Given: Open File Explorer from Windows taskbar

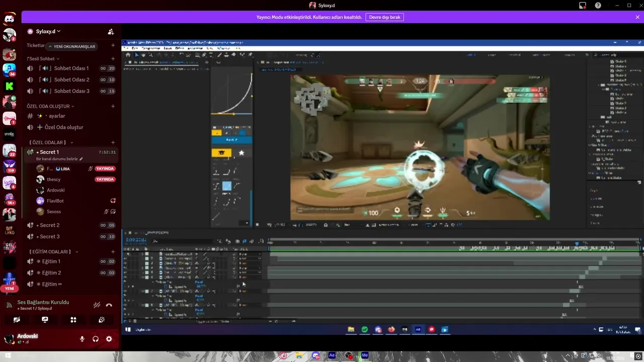Looking at the screenshot, I should (299, 355).
